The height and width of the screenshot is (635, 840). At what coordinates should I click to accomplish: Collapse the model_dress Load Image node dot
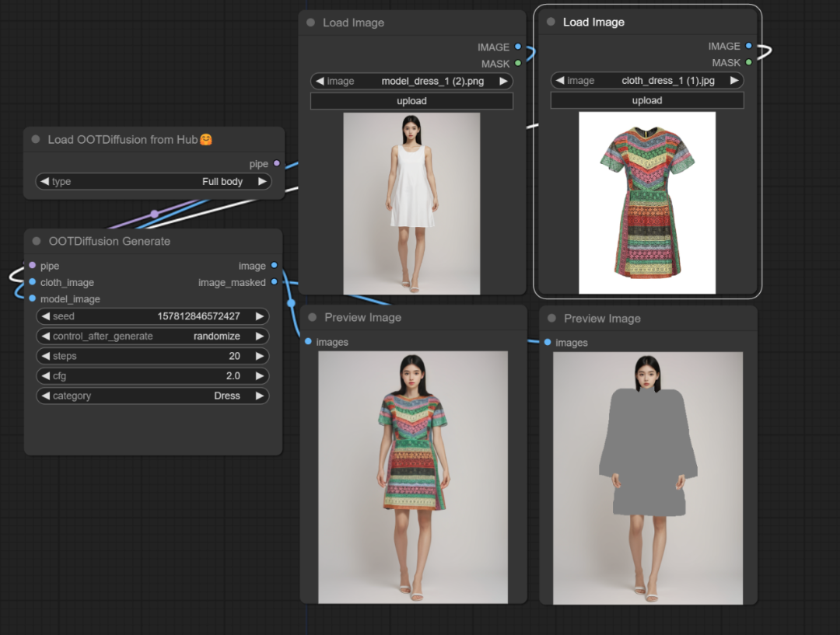310,23
